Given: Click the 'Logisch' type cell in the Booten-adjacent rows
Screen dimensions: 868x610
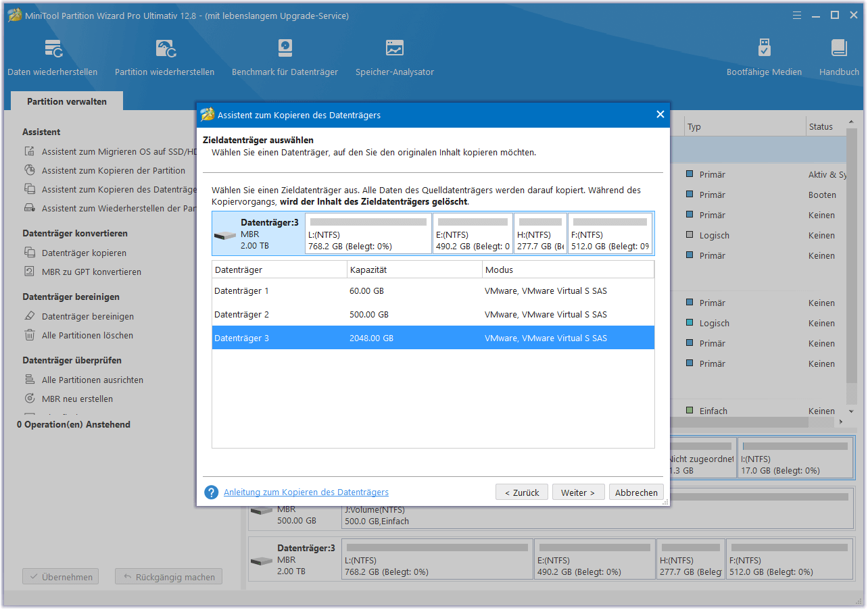Looking at the screenshot, I should pyautogui.click(x=714, y=235).
